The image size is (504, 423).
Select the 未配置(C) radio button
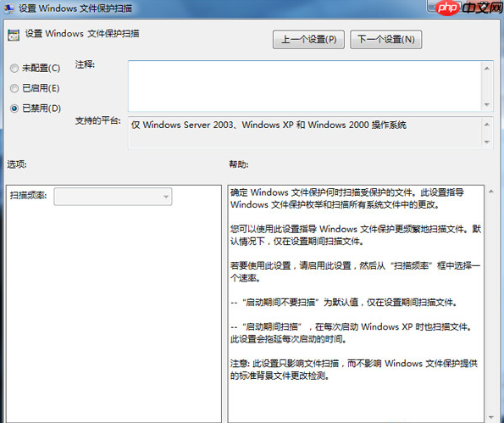pyautogui.click(x=14, y=68)
